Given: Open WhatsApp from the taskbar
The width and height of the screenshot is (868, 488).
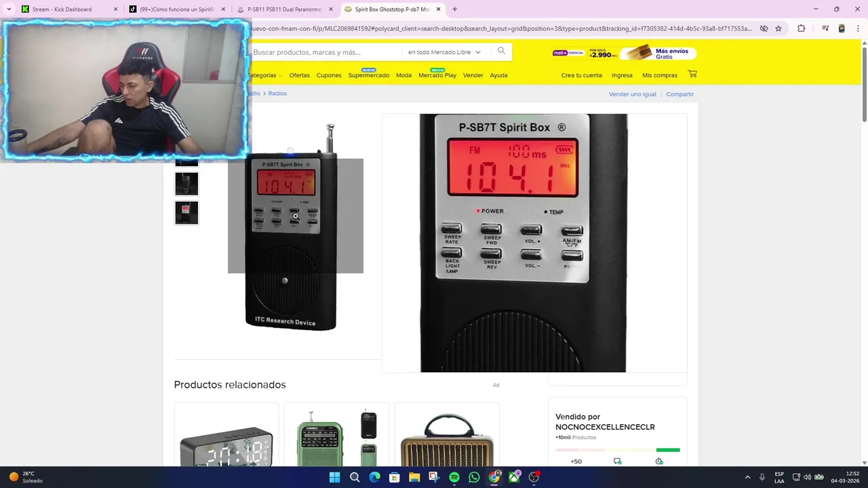Looking at the screenshot, I should point(474,477).
